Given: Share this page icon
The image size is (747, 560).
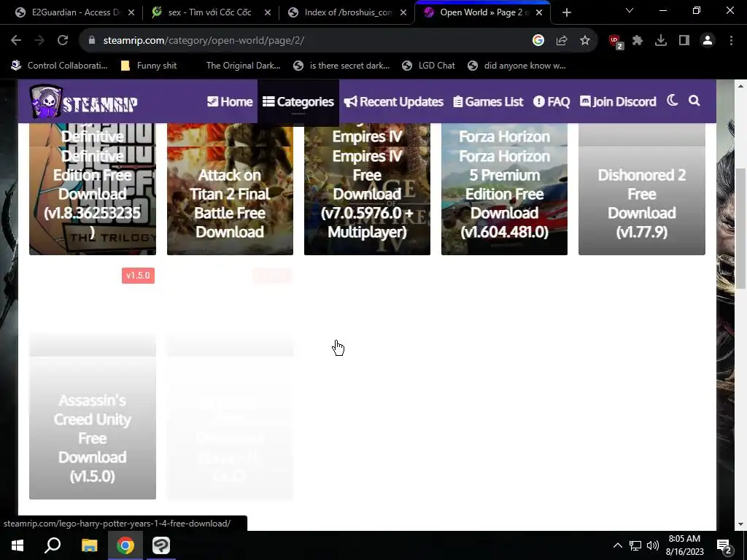Looking at the screenshot, I should (562, 41).
